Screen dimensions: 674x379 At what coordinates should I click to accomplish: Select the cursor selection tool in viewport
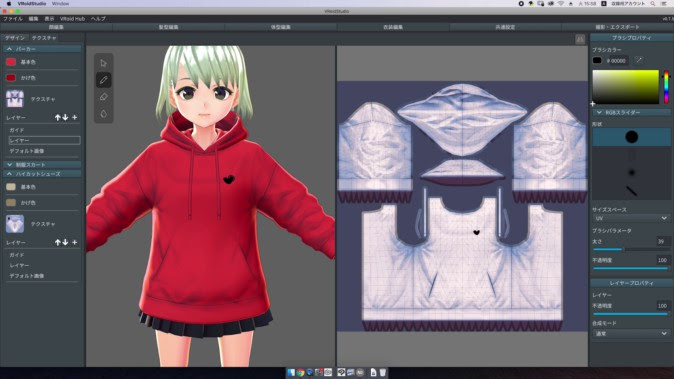point(104,63)
